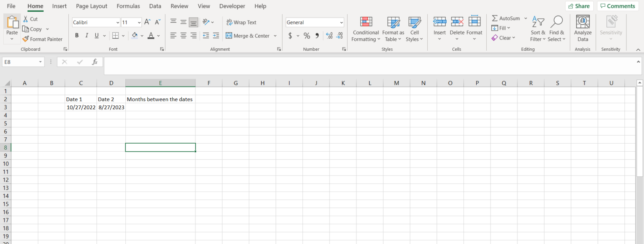Open Conditional Formatting
This screenshot has height=244, width=644.
coord(366,29)
